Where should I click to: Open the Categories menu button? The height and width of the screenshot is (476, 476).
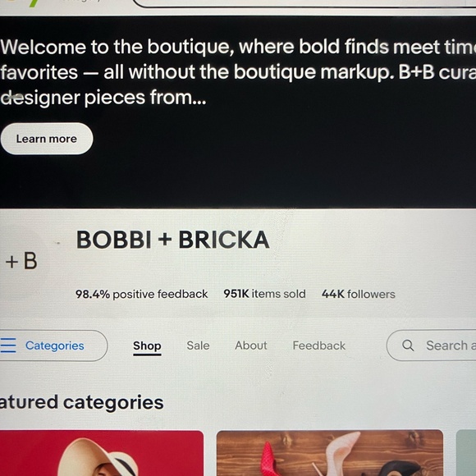click(x=53, y=346)
